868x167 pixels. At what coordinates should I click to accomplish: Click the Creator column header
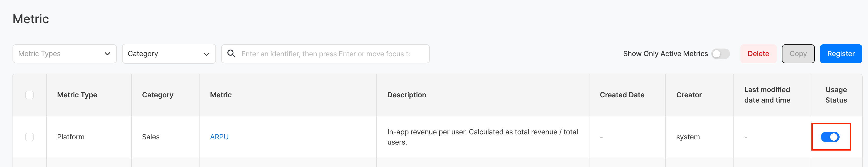click(x=689, y=95)
